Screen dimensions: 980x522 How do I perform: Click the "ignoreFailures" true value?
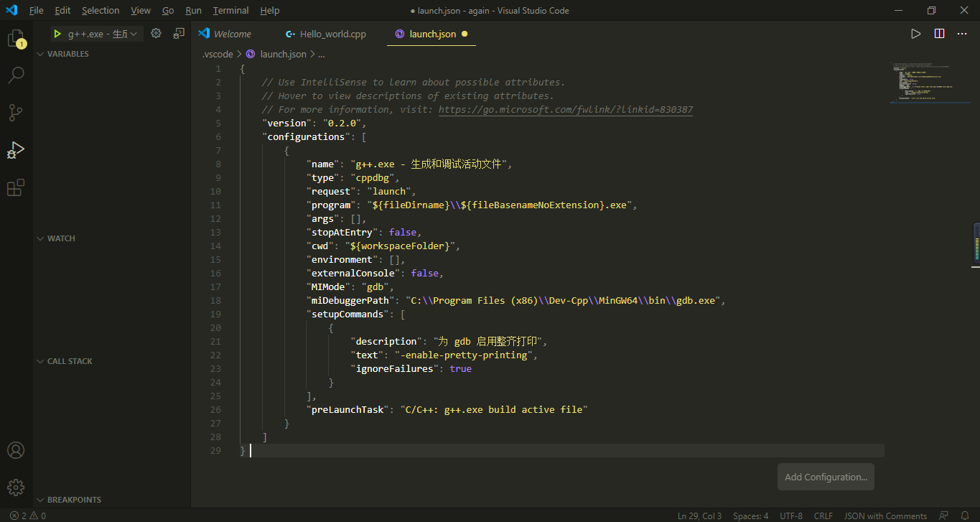[x=460, y=368]
